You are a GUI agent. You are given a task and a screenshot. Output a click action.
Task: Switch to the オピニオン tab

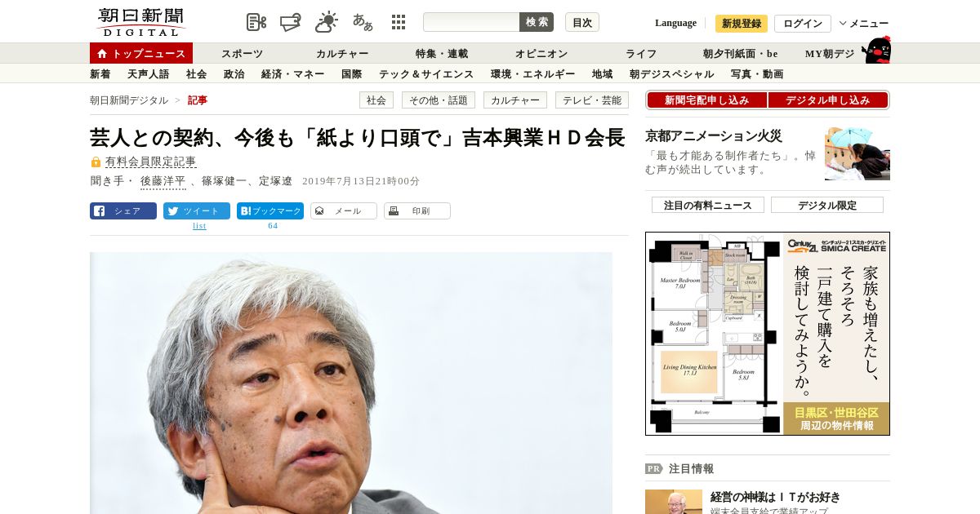(541, 54)
